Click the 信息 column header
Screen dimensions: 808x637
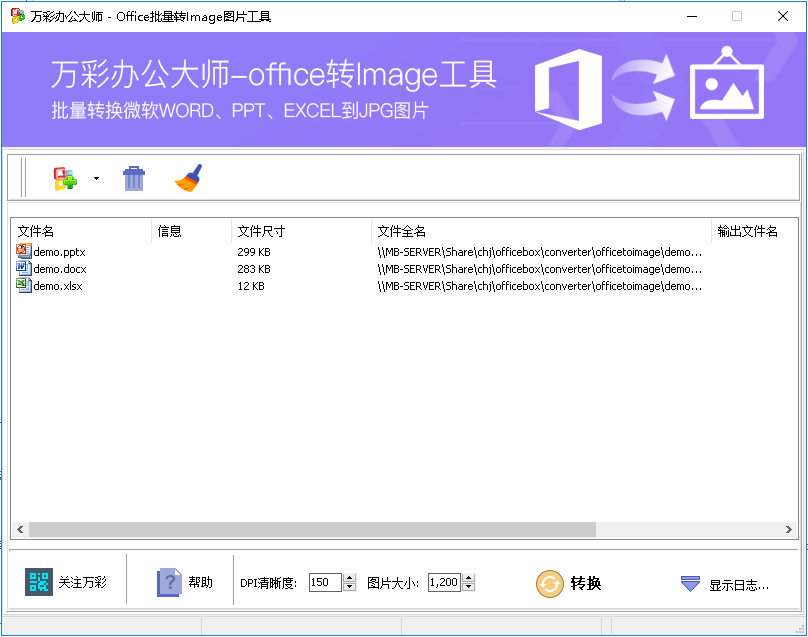tap(192, 231)
